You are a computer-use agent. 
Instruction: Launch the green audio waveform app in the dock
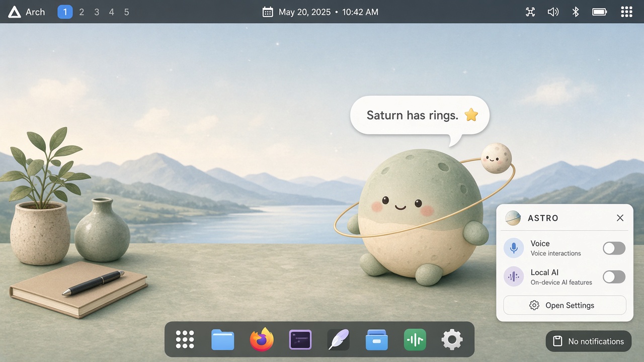pos(415,339)
